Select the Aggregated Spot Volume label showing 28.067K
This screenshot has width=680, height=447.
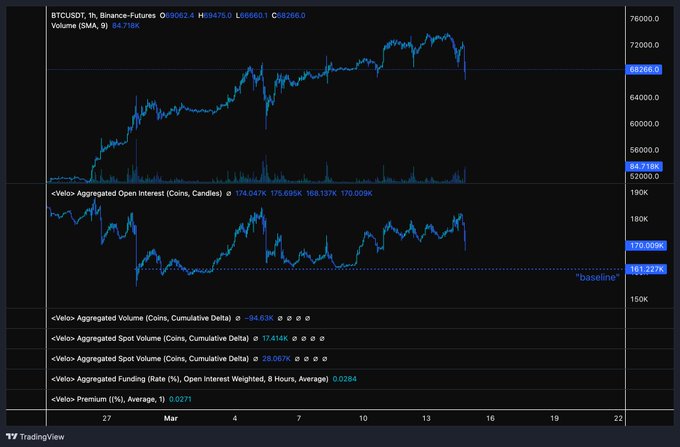click(150, 359)
